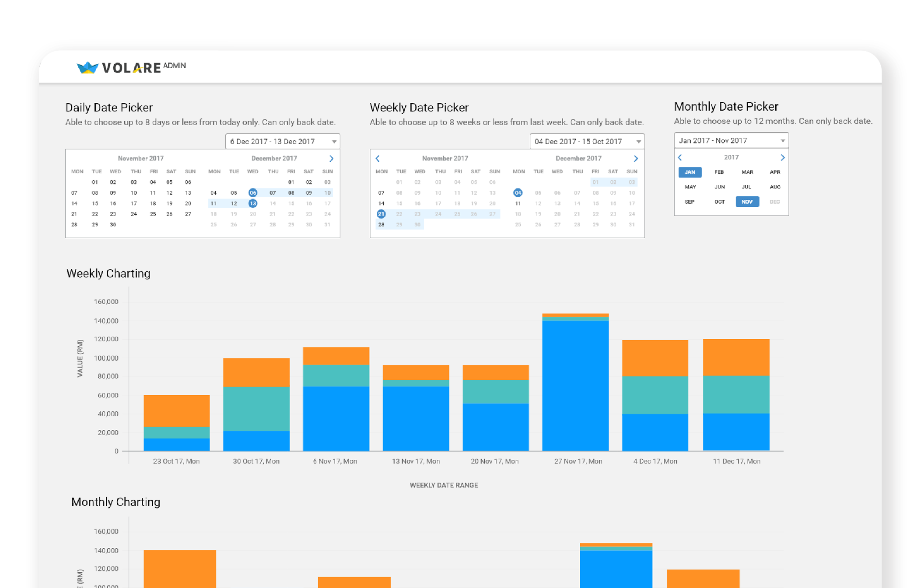921x588 pixels.
Task: Pick December 11 in Weekly Date Picker
Action: click(518, 203)
